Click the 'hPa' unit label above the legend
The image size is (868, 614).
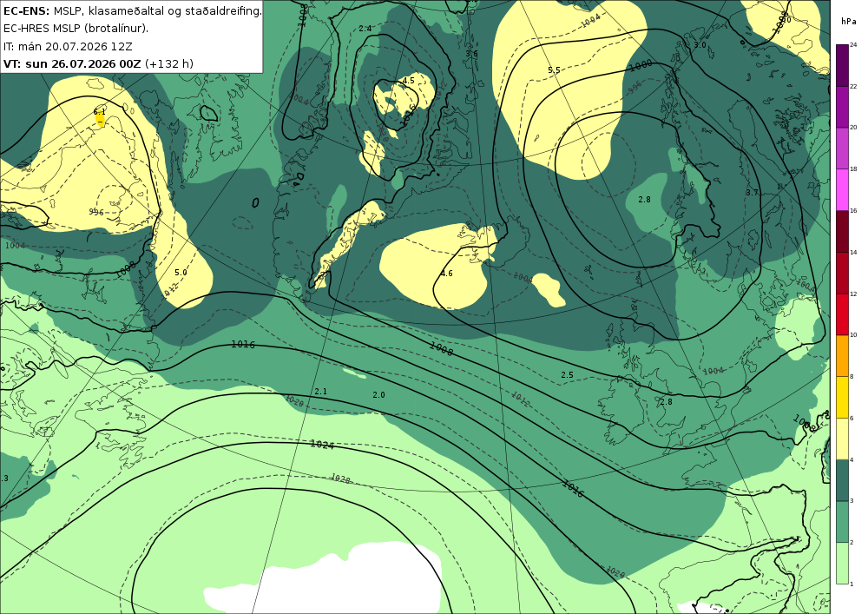click(849, 22)
